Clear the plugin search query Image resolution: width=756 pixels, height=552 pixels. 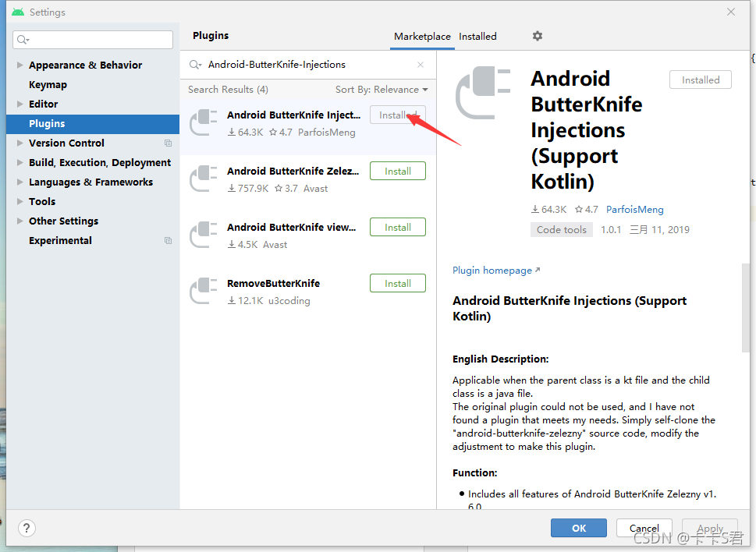pyautogui.click(x=421, y=65)
